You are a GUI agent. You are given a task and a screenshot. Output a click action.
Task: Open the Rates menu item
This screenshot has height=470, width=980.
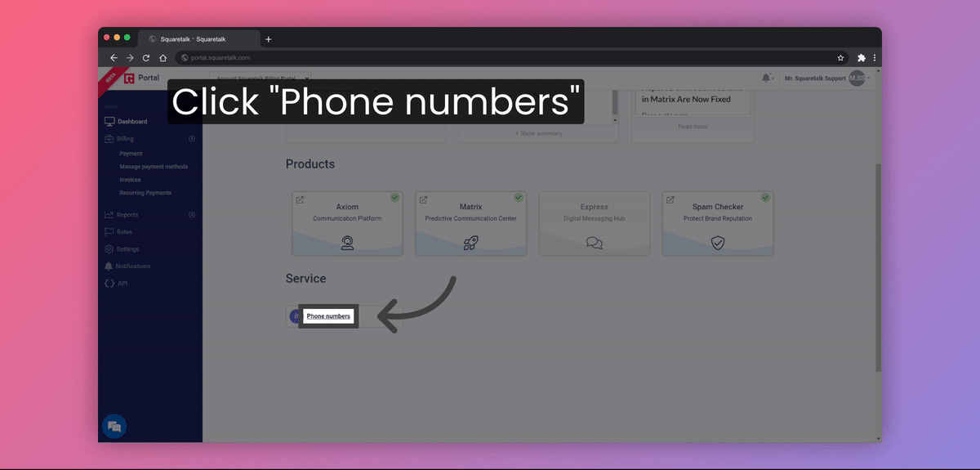124,232
